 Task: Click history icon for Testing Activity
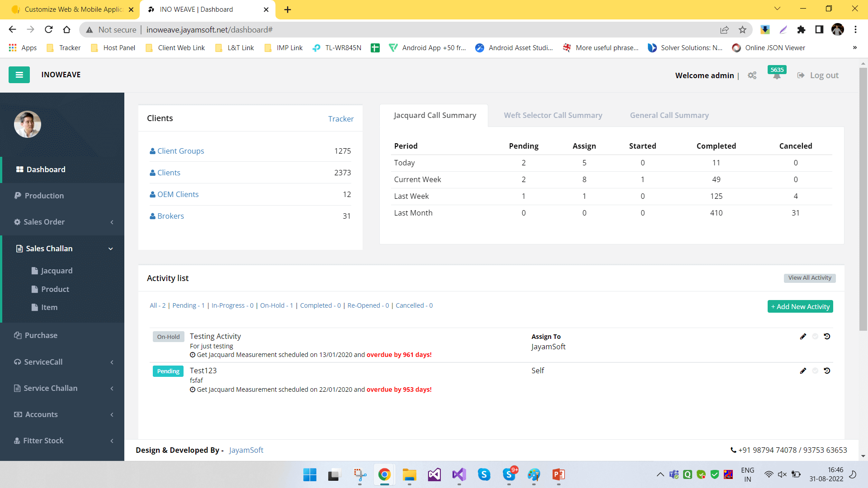827,336
